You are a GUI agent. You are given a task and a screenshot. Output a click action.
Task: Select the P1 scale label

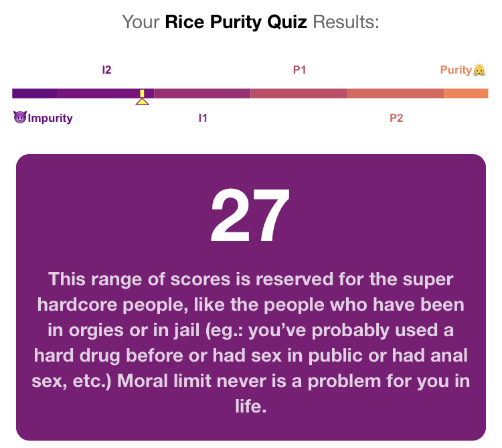[300, 70]
